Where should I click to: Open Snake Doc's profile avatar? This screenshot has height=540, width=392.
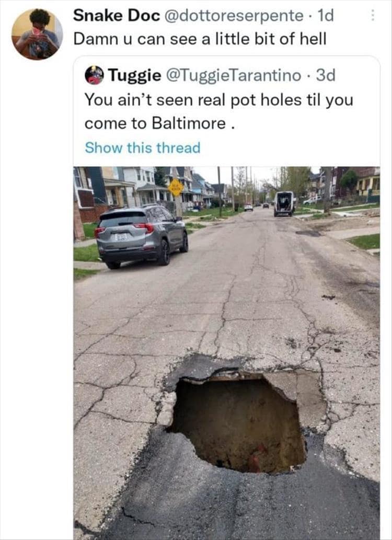tap(37, 34)
